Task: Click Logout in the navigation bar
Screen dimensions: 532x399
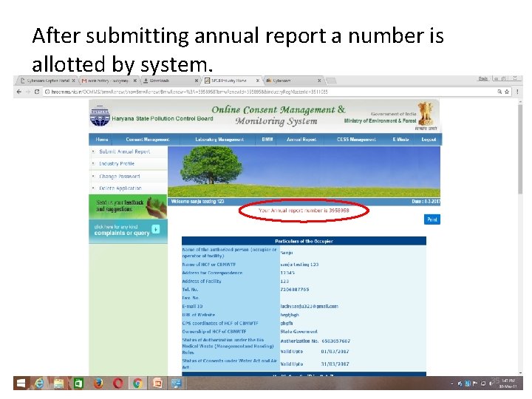Action: coord(429,140)
